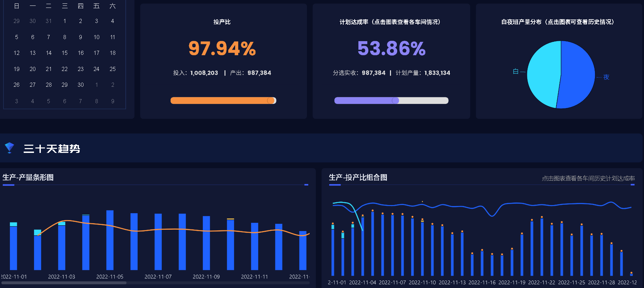644x288 pixels.
Task: Select the grayed-out day 31 in the calendar
Action: [x=49, y=21]
